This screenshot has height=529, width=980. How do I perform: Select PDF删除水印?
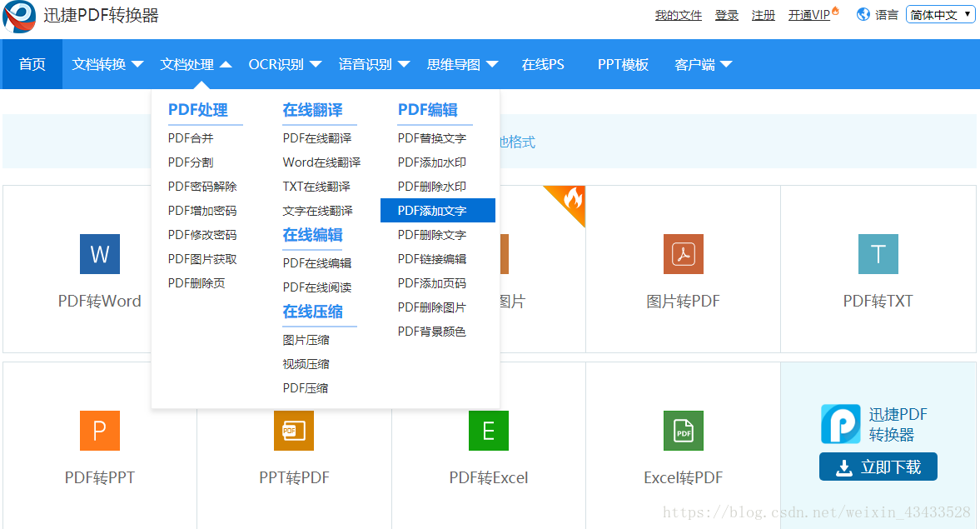tap(432, 187)
